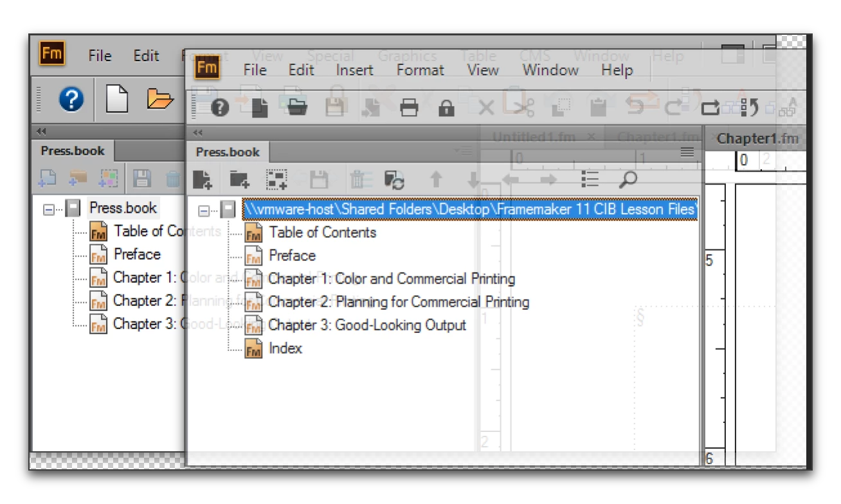Click the Move Right arrow in front book toolbar
Screen dimensions: 841x504
[548, 179]
